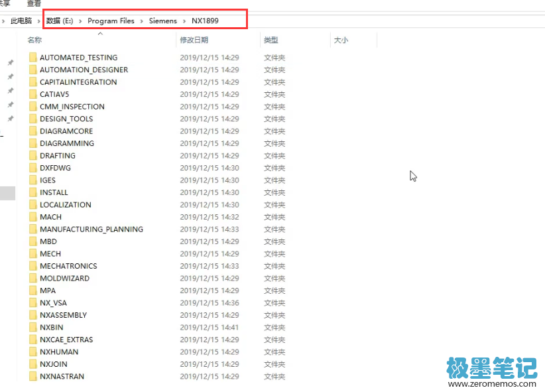
Task: Sort by 大小 column header
Action: coord(341,40)
